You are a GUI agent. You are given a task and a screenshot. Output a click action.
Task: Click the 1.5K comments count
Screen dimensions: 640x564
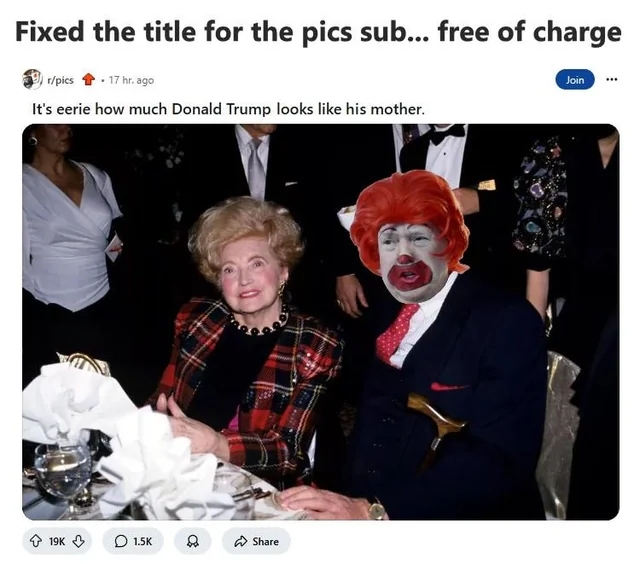coord(142,542)
